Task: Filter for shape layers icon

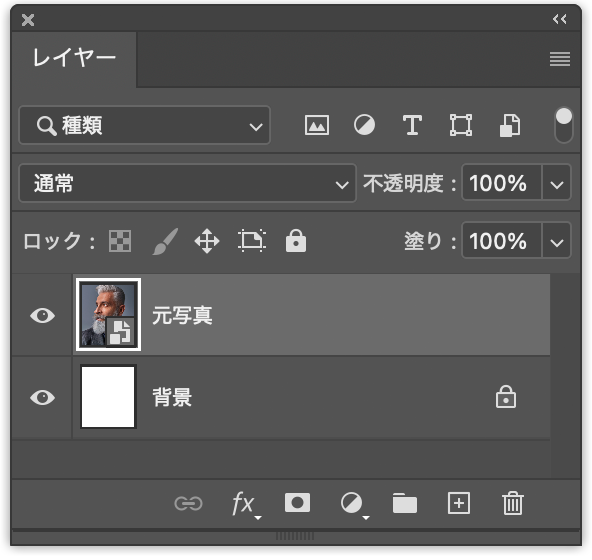Action: click(x=461, y=125)
